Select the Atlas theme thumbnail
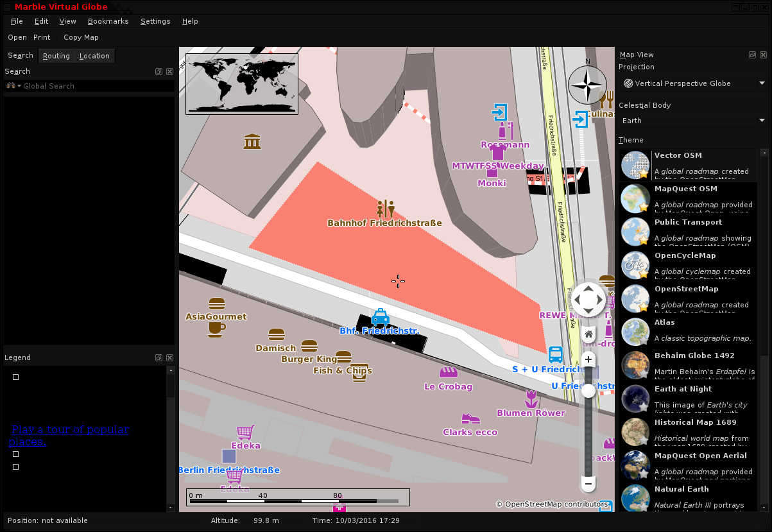The image size is (772, 532). coord(636,330)
